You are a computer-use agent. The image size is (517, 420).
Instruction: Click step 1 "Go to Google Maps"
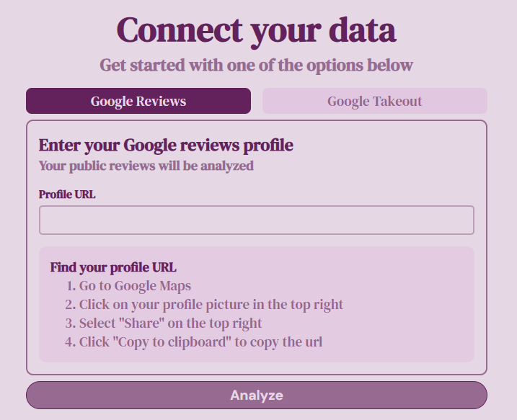(x=128, y=286)
